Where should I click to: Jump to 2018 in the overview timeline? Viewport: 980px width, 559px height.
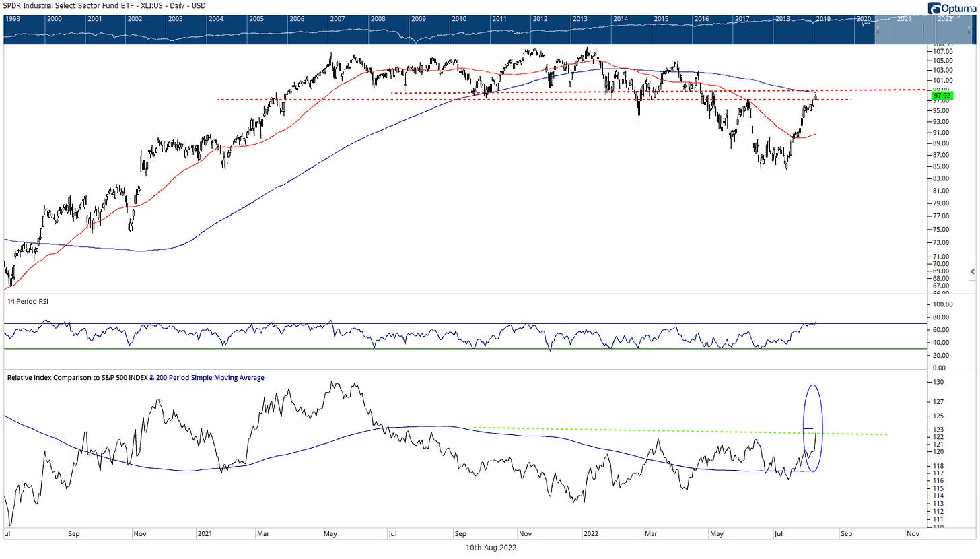783,19
